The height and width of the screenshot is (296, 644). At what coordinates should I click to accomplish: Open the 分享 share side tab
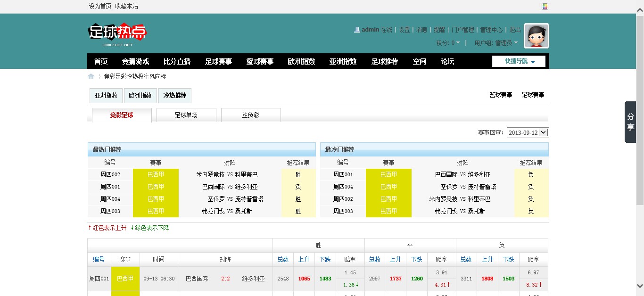pyautogui.click(x=630, y=122)
